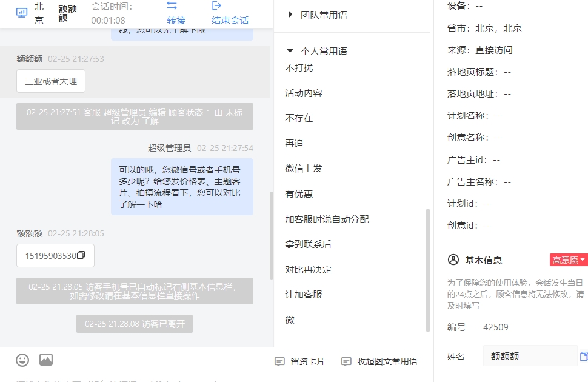Click the 广告主名称 info row
This screenshot has width=588, height=382.
(479, 182)
